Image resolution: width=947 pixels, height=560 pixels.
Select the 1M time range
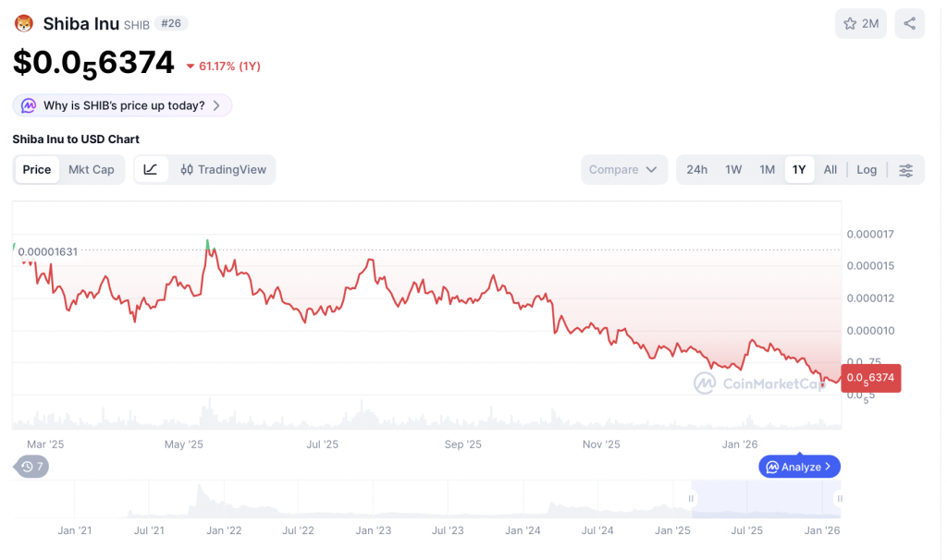click(767, 170)
